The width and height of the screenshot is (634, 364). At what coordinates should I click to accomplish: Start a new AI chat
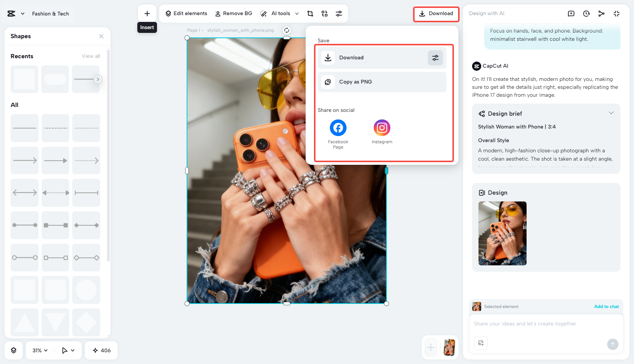pyautogui.click(x=571, y=14)
